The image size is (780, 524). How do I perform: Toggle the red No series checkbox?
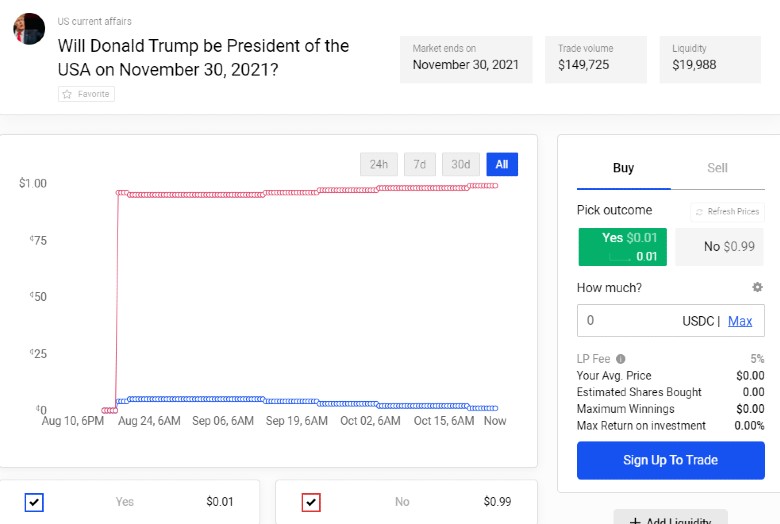click(x=311, y=502)
